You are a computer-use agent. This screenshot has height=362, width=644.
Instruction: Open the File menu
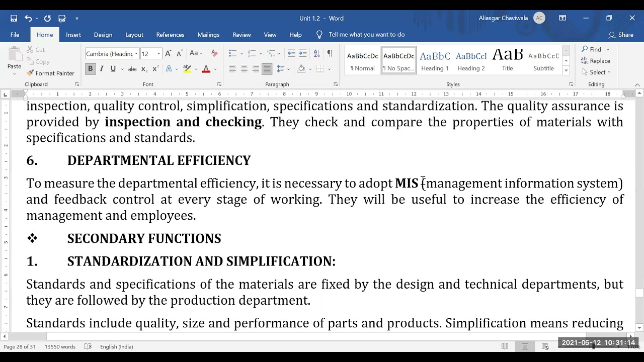point(15,35)
